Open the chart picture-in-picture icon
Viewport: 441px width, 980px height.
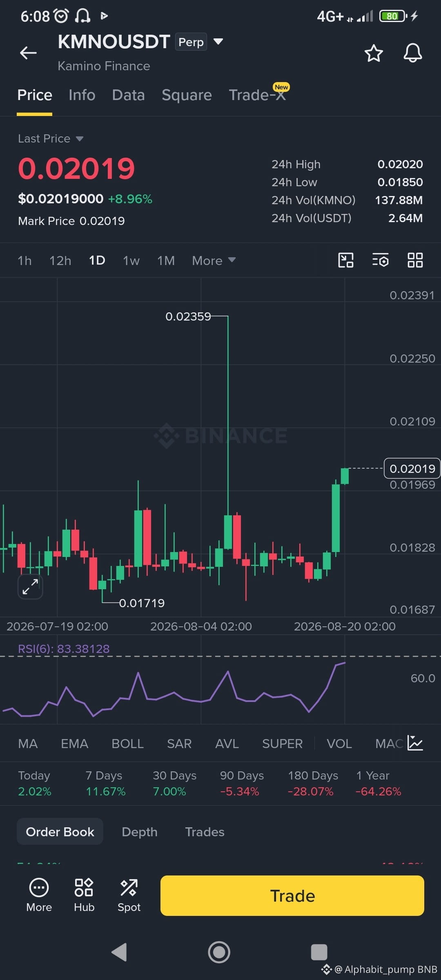click(346, 260)
